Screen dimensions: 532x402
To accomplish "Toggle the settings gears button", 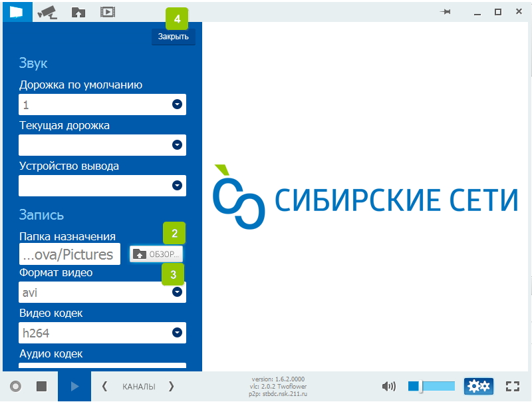I will pyautogui.click(x=479, y=387).
